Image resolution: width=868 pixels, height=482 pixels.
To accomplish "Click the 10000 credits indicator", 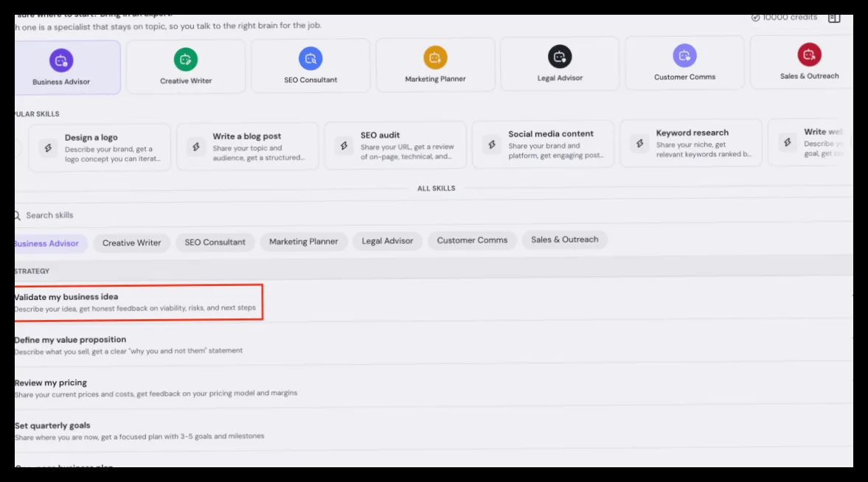I will (x=784, y=18).
